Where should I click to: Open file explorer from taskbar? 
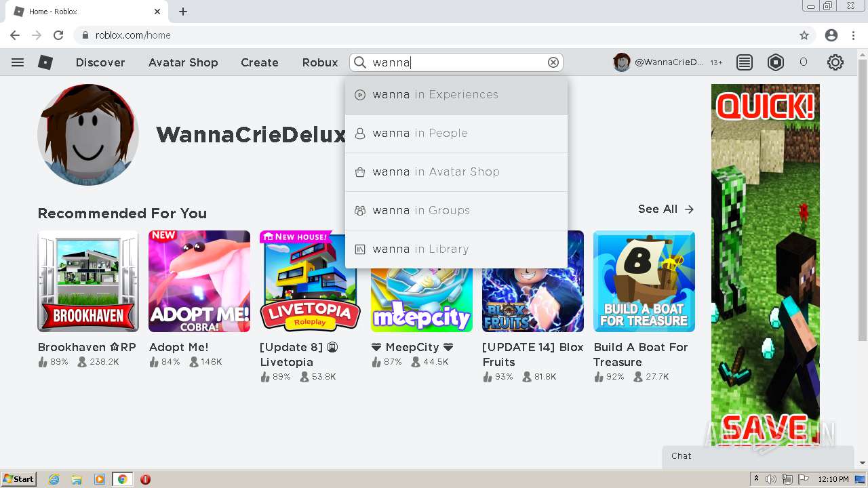coord(77,479)
